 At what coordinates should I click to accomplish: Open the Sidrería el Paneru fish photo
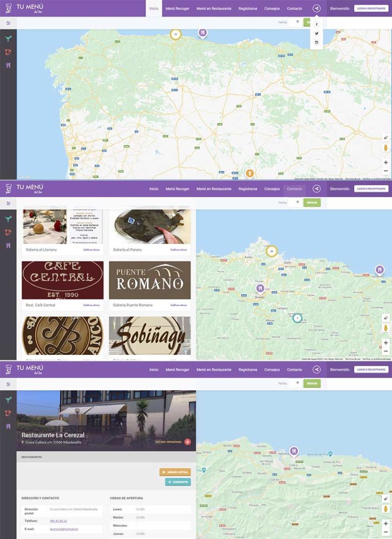point(150,227)
